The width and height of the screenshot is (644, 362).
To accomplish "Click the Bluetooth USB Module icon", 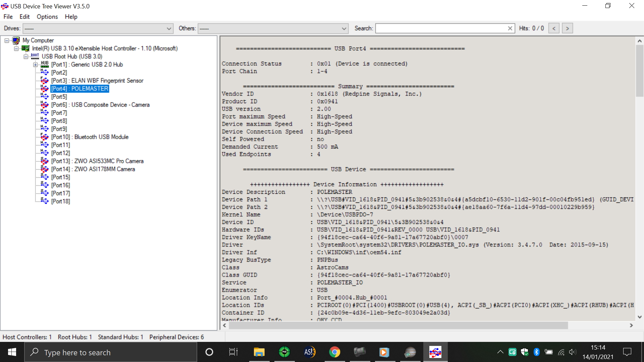I will coord(45,137).
